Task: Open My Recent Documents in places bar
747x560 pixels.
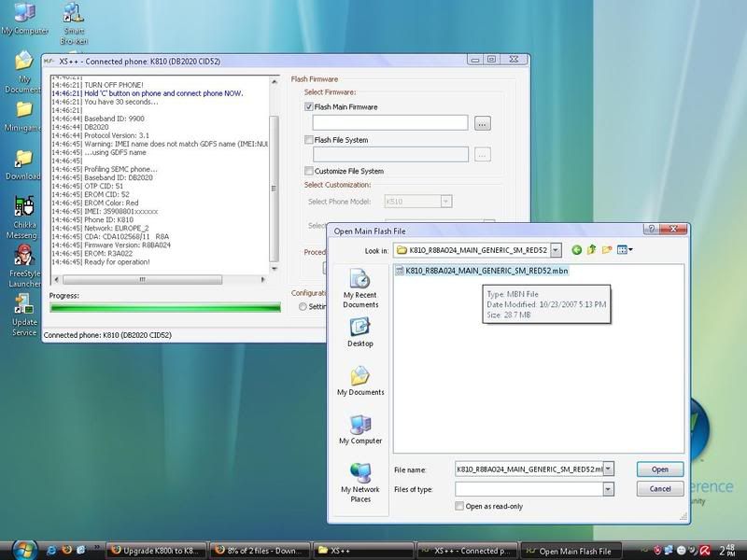Action: coord(360,289)
